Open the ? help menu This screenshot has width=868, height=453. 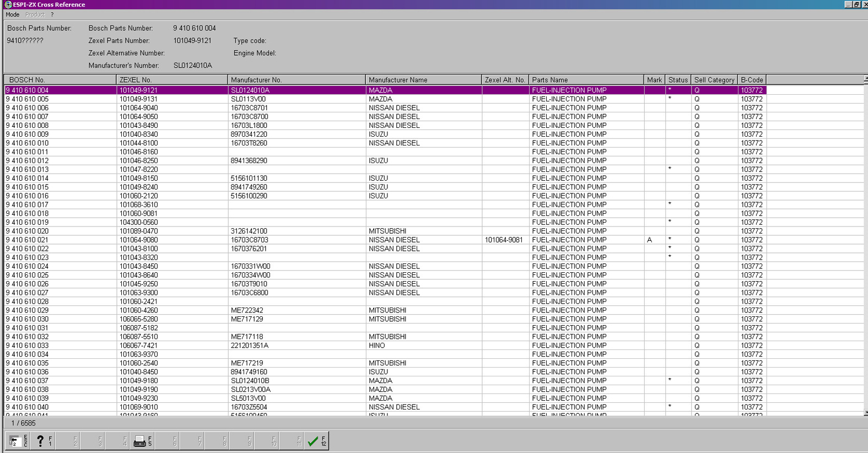point(52,15)
